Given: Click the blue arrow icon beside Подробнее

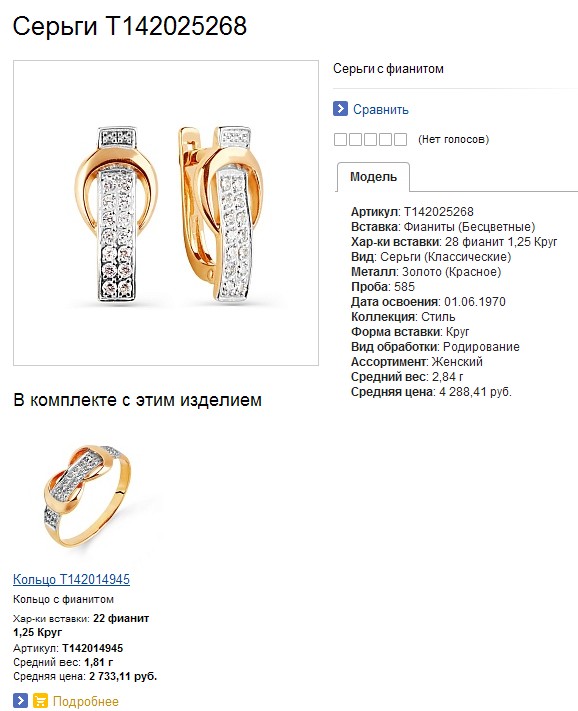Looking at the screenshot, I should [20, 701].
